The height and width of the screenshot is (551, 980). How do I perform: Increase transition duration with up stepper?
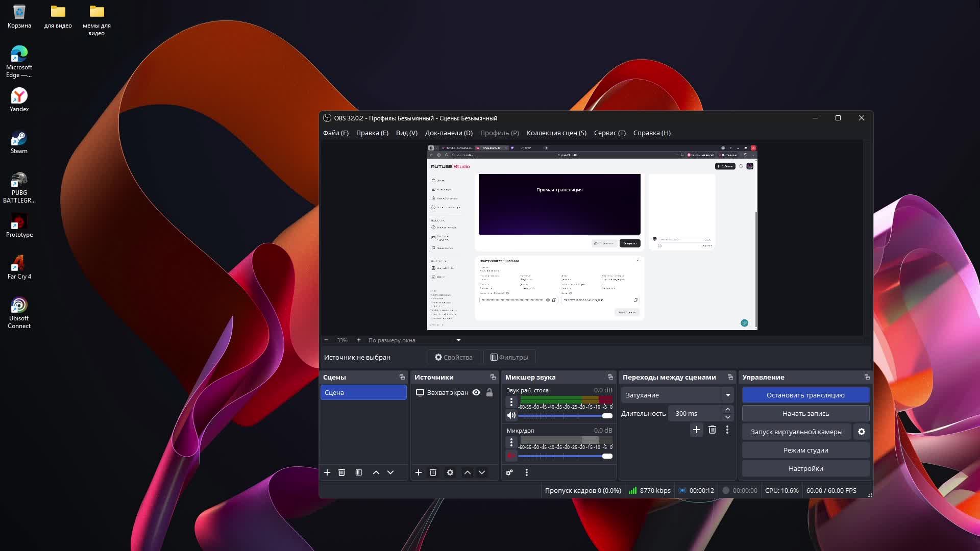(x=728, y=409)
